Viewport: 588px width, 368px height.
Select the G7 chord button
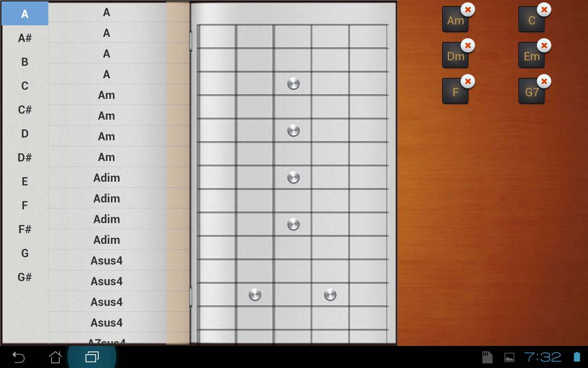tap(531, 91)
